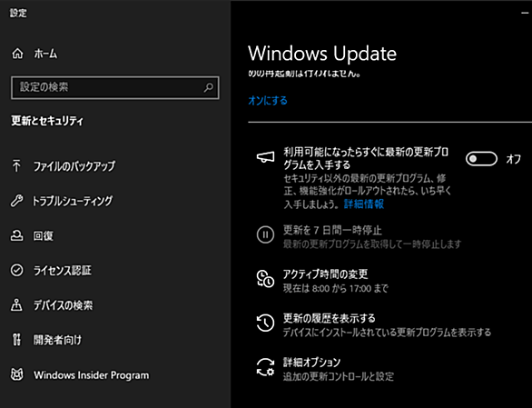This screenshot has height=408, width=532.
Task: Click the recovery (回復) icon
Action: pyautogui.click(x=16, y=235)
